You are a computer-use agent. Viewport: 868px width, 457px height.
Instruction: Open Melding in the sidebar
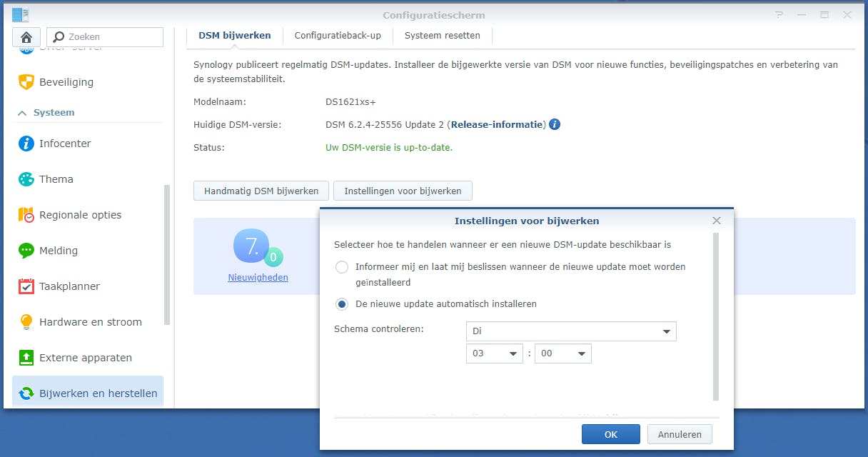(x=88, y=251)
